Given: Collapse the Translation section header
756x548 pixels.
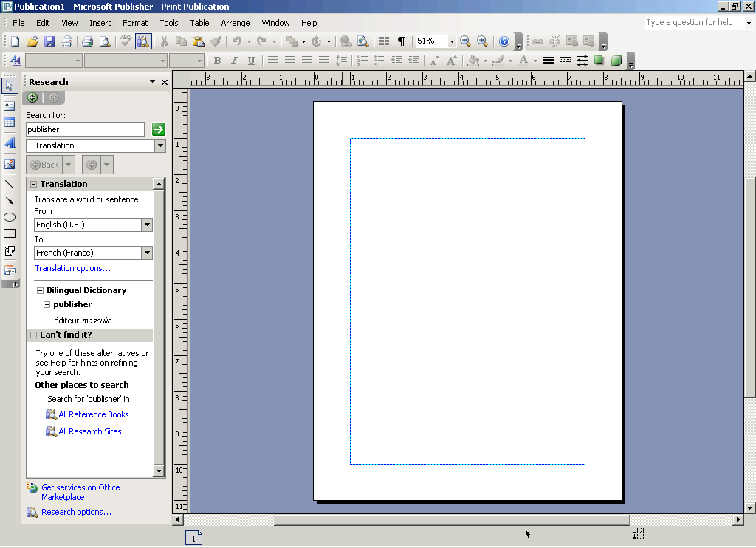Looking at the screenshot, I should pyautogui.click(x=34, y=185).
